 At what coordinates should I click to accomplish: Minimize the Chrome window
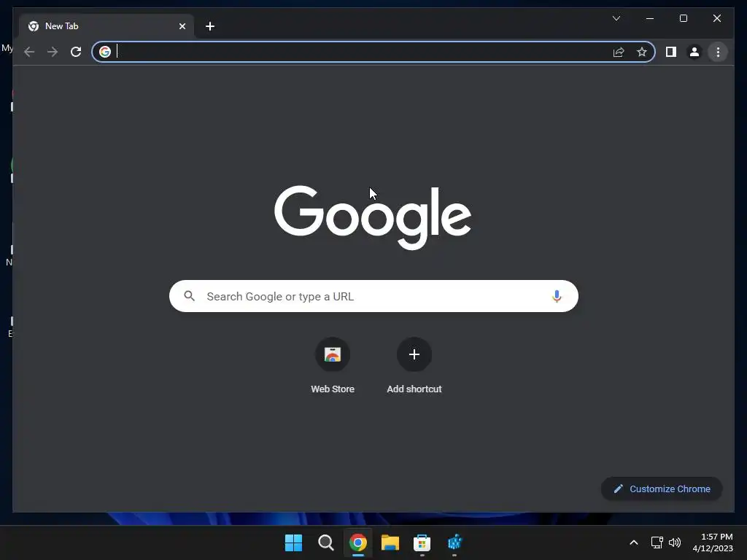click(x=650, y=18)
